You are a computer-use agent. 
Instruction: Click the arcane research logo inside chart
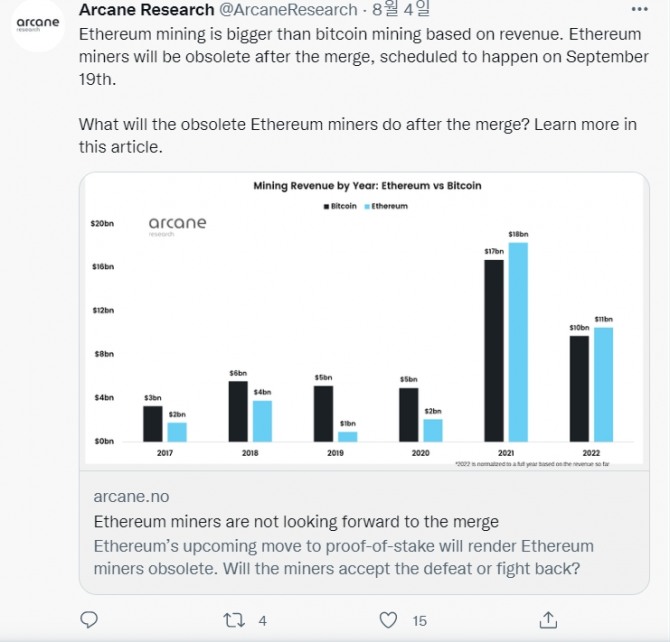click(177, 226)
